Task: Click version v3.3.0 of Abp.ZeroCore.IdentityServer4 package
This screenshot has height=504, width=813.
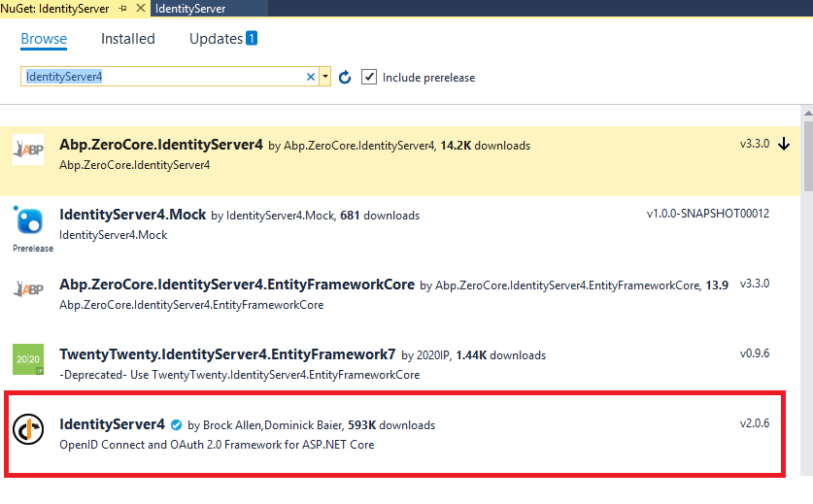Action: (755, 144)
